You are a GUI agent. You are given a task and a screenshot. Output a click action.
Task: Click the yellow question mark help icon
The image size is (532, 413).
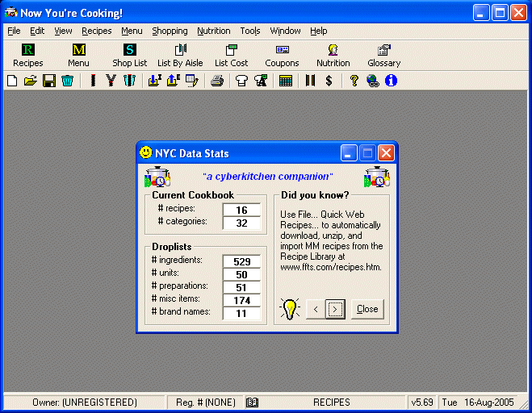click(354, 81)
